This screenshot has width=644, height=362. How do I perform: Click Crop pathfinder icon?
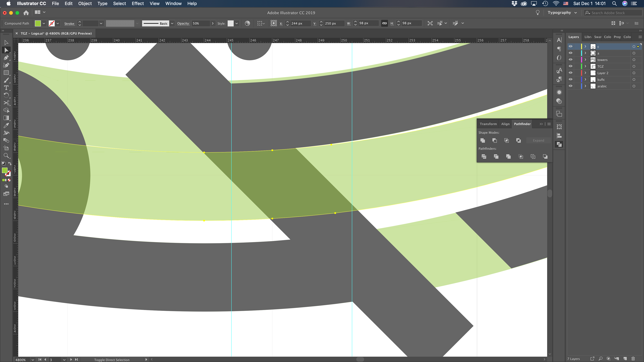coord(521,156)
